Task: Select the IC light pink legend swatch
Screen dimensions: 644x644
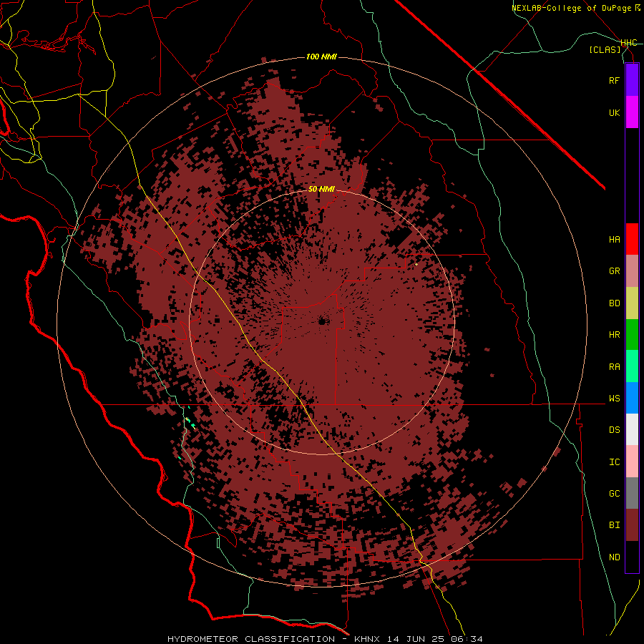Action: [x=632, y=462]
